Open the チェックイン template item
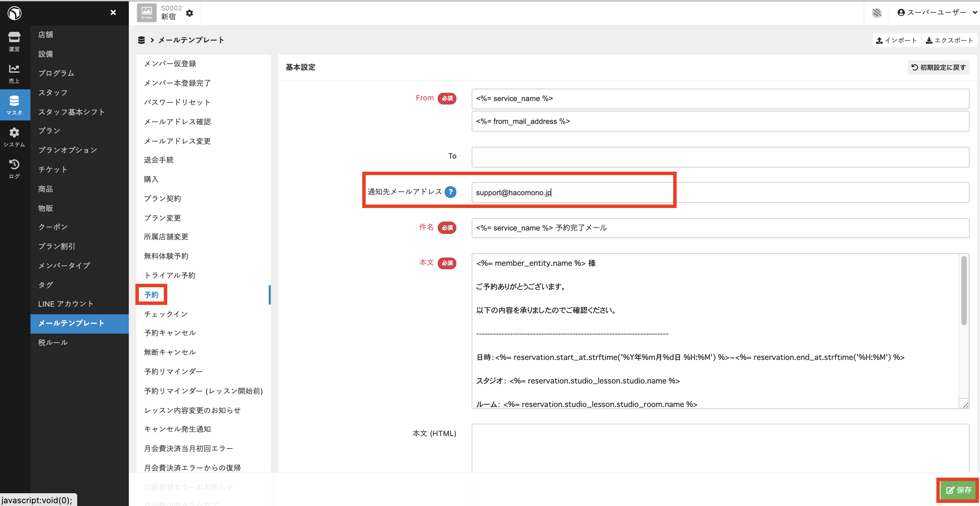 coord(166,314)
